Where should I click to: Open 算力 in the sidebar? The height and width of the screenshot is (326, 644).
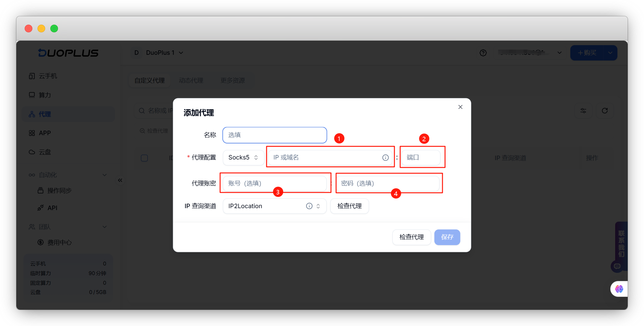coord(68,95)
